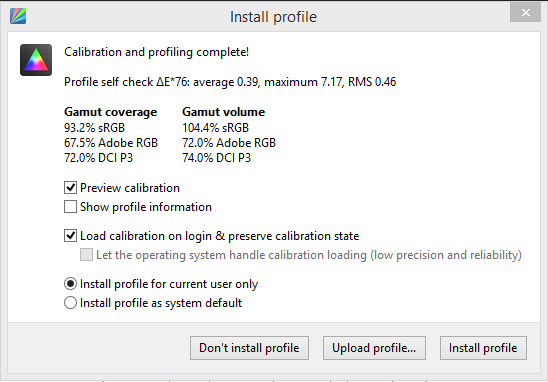
Task: Open the Upload profile... dialog
Action: 374,348
